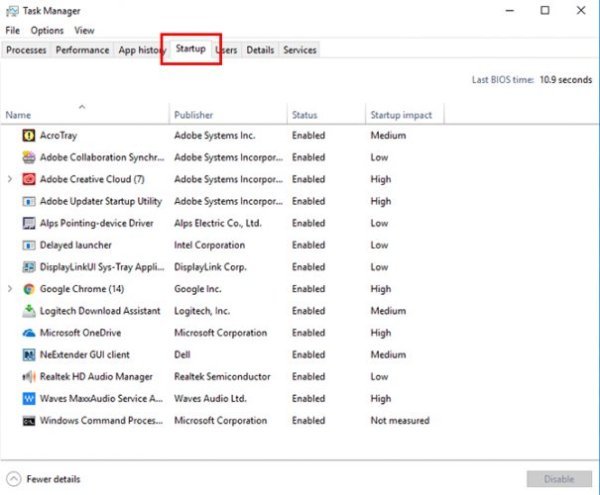Viewport: 600px width, 495px height.
Task: Select the Adobe Creative Cloud icon
Action: pyautogui.click(x=28, y=179)
